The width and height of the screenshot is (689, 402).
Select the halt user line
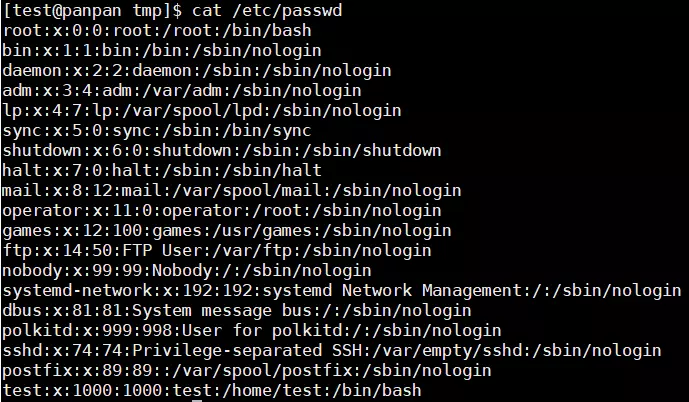(x=162, y=170)
